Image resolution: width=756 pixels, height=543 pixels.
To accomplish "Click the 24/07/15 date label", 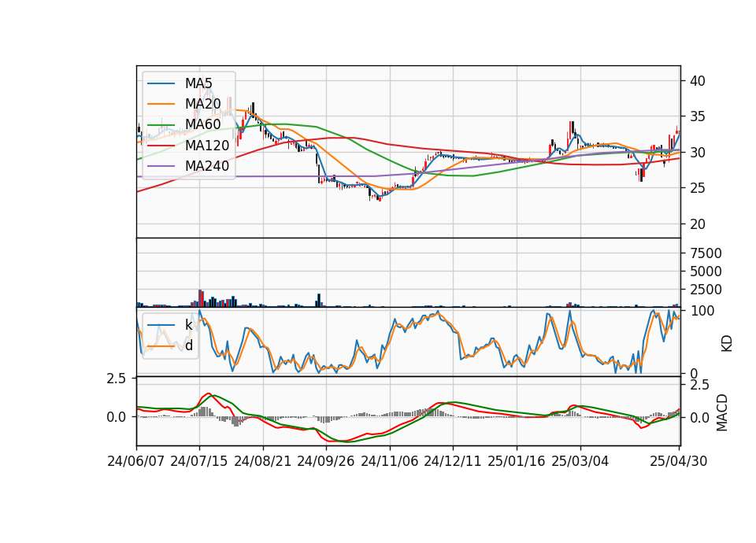I will pos(199,461).
